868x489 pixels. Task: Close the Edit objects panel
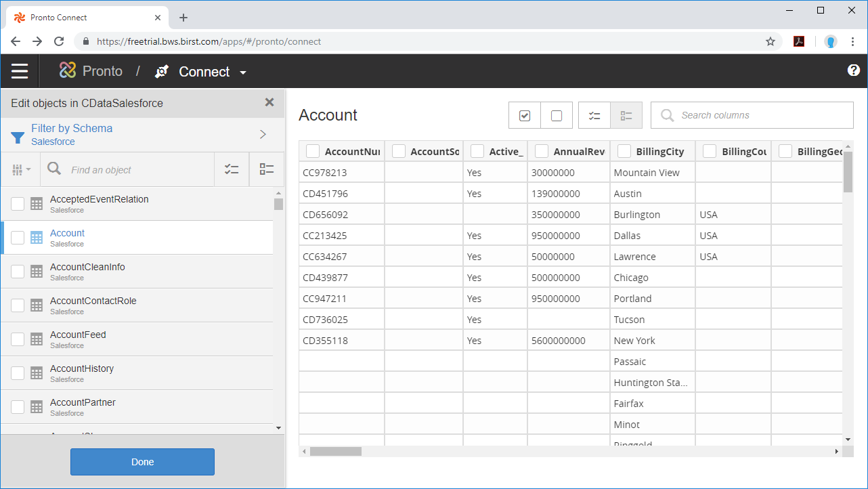tap(269, 103)
